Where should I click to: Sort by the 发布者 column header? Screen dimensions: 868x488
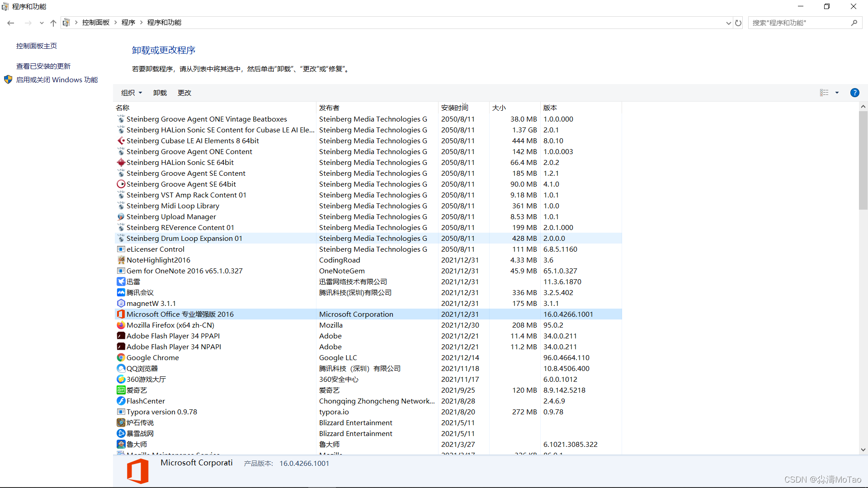[377, 108]
